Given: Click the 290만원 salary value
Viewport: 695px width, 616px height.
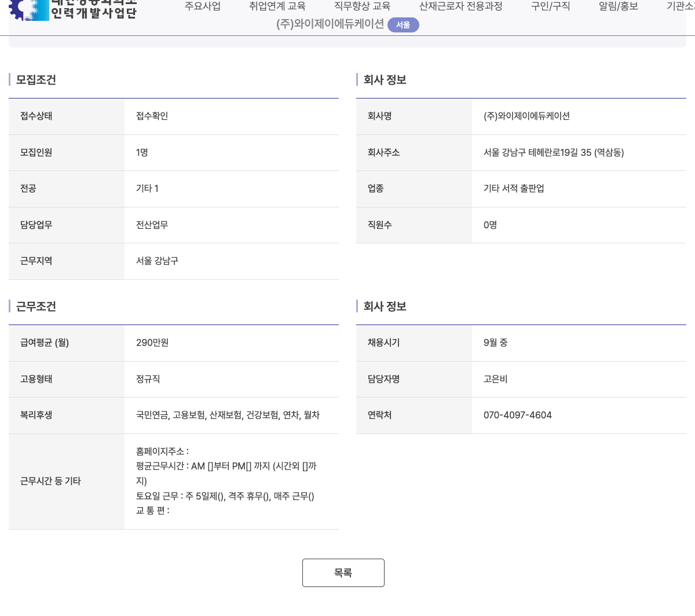Looking at the screenshot, I should [x=152, y=342].
